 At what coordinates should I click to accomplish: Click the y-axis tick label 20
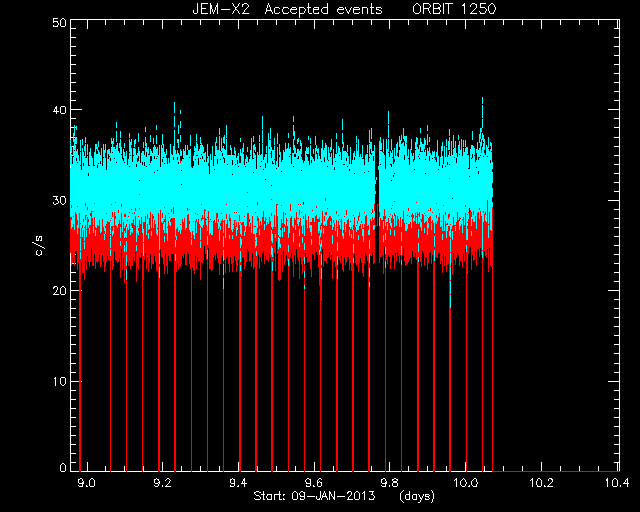click(60, 291)
